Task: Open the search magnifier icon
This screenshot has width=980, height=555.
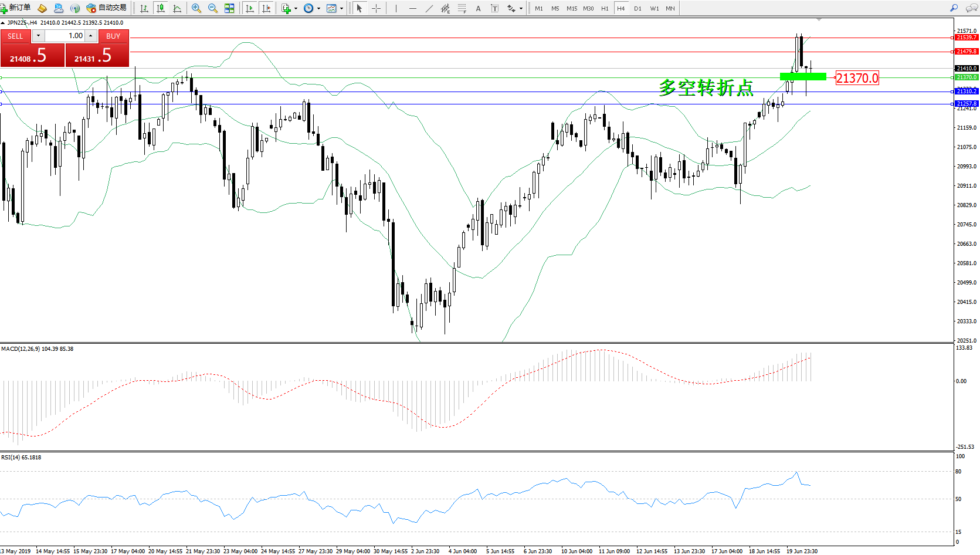Action: click(x=954, y=8)
